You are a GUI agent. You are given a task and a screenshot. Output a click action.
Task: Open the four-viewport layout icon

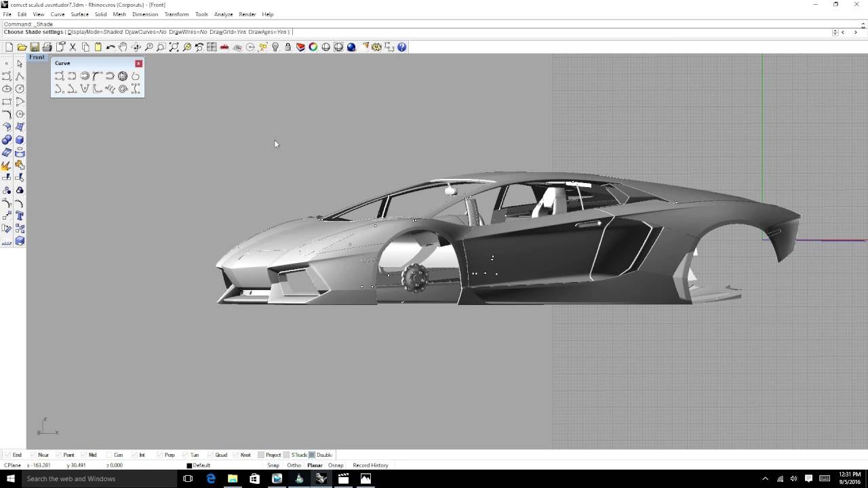tap(212, 47)
